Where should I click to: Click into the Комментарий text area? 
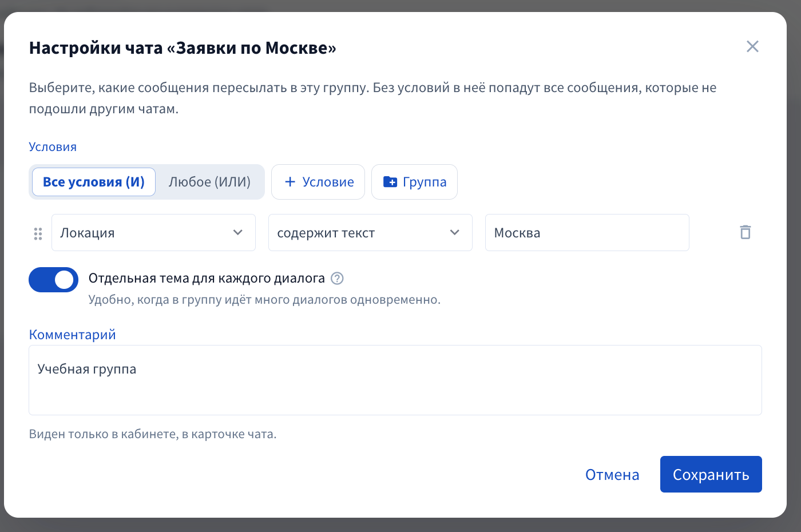click(395, 380)
